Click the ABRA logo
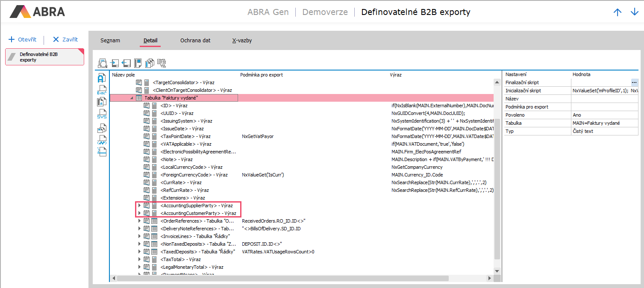Image resolution: width=644 pixels, height=288 pixels. pyautogui.click(x=37, y=12)
